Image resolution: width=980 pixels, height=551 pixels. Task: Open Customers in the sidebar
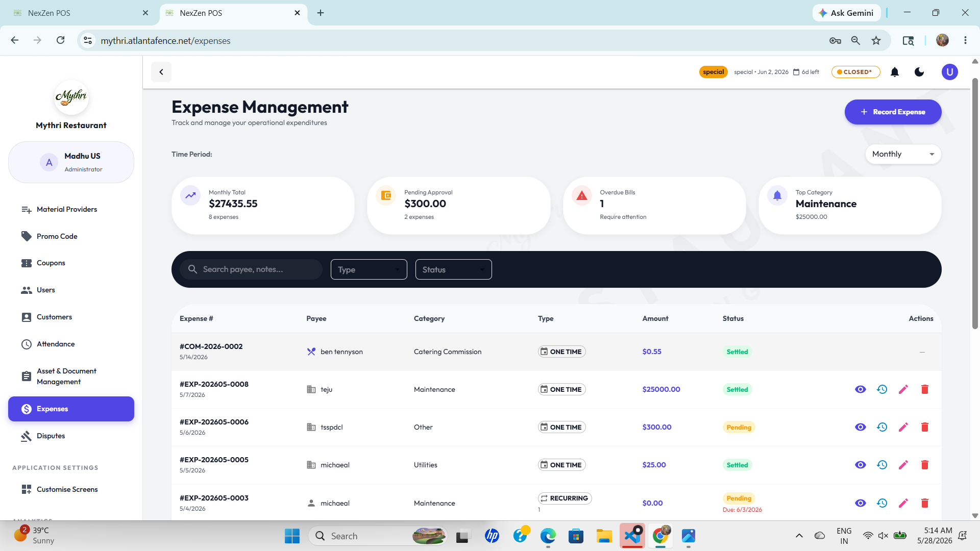click(x=71, y=317)
